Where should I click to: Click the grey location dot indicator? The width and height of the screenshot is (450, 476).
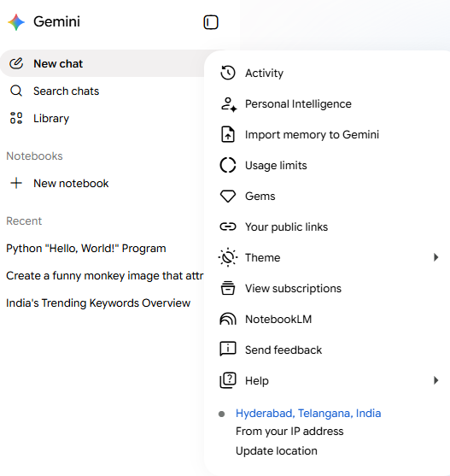click(222, 414)
